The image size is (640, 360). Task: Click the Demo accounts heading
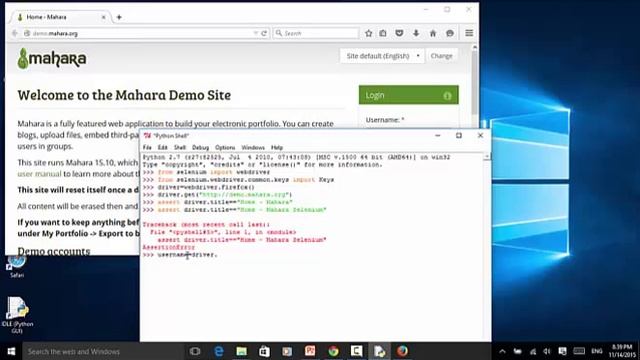(53, 251)
